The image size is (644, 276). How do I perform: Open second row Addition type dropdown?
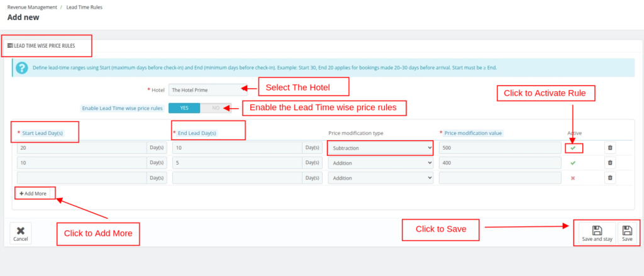(380, 163)
